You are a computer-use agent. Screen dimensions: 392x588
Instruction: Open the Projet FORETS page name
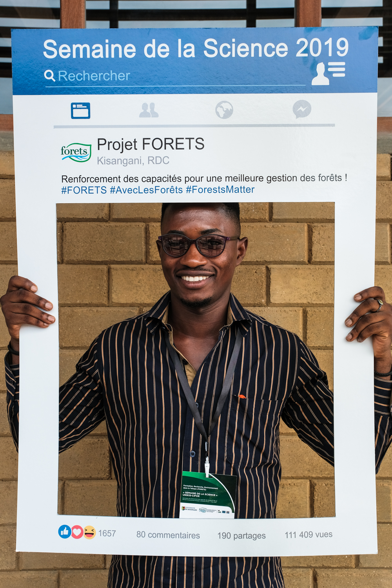coord(151,144)
